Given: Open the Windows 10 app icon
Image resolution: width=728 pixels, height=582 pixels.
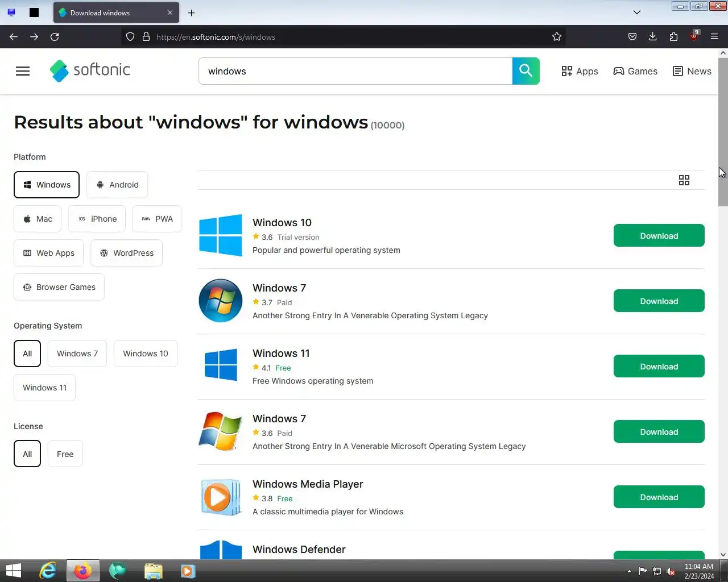Looking at the screenshot, I should 221,235.
